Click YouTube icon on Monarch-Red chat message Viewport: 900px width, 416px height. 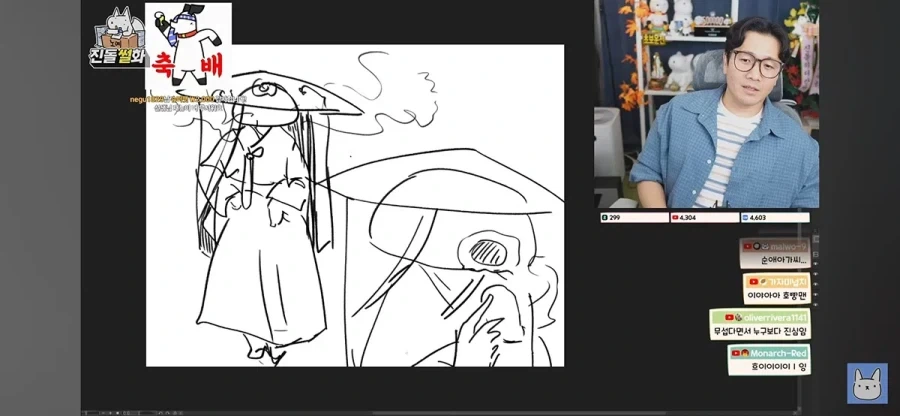click(736, 353)
